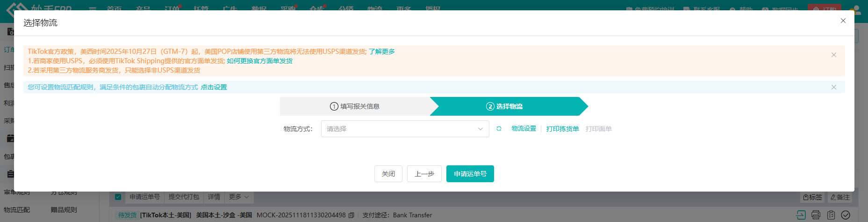This screenshot has height=222, width=868.
Task: Close the 选择物流 dialog with X
Action: point(843,21)
